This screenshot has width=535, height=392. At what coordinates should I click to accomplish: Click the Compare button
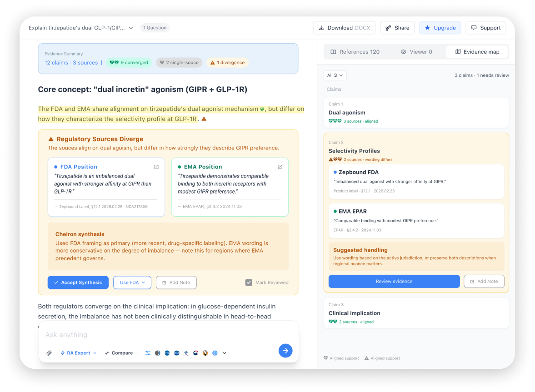(x=119, y=353)
